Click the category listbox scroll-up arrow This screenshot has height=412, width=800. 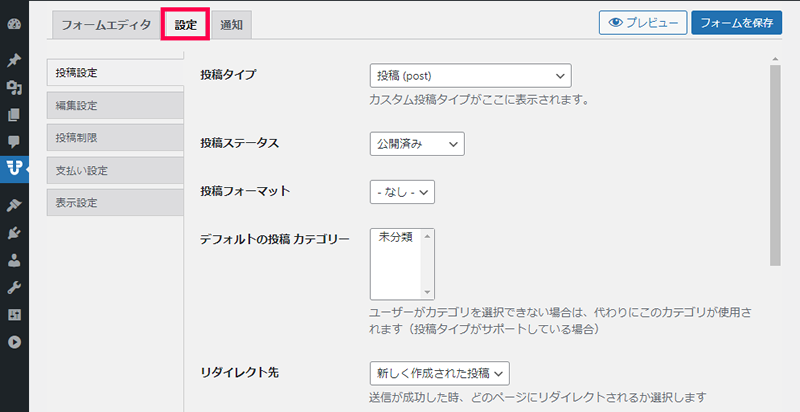[x=428, y=236]
